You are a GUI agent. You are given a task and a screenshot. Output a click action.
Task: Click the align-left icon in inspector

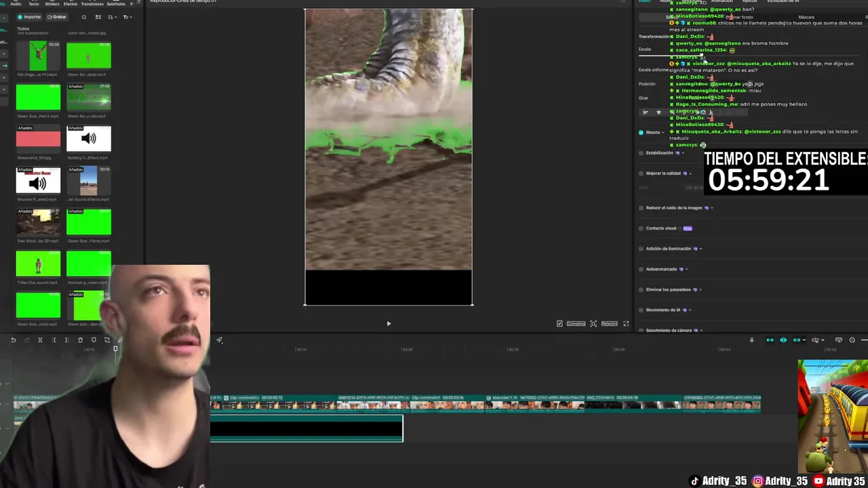[646, 113]
